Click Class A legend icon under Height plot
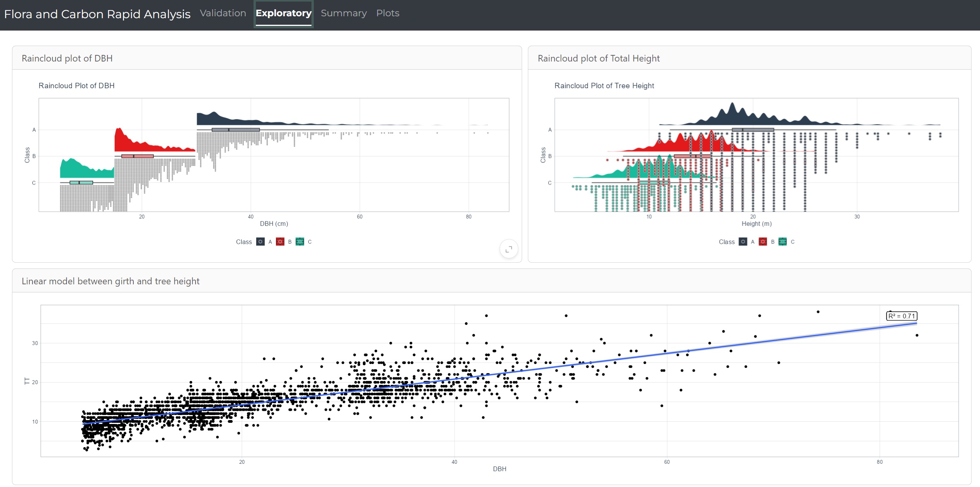The height and width of the screenshot is (487, 980). pyautogui.click(x=743, y=242)
